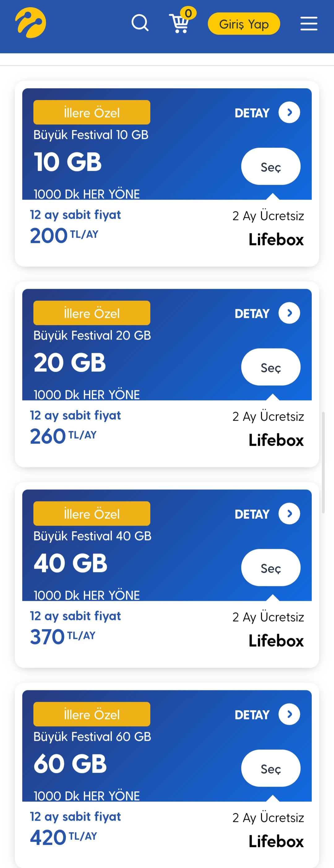This screenshot has height=868, width=334.
Task: Choose the 40 GB plan Seç button
Action: [x=271, y=567]
